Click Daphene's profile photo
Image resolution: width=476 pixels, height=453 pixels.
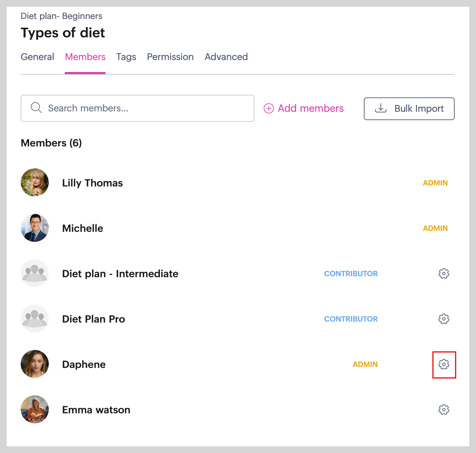point(35,364)
